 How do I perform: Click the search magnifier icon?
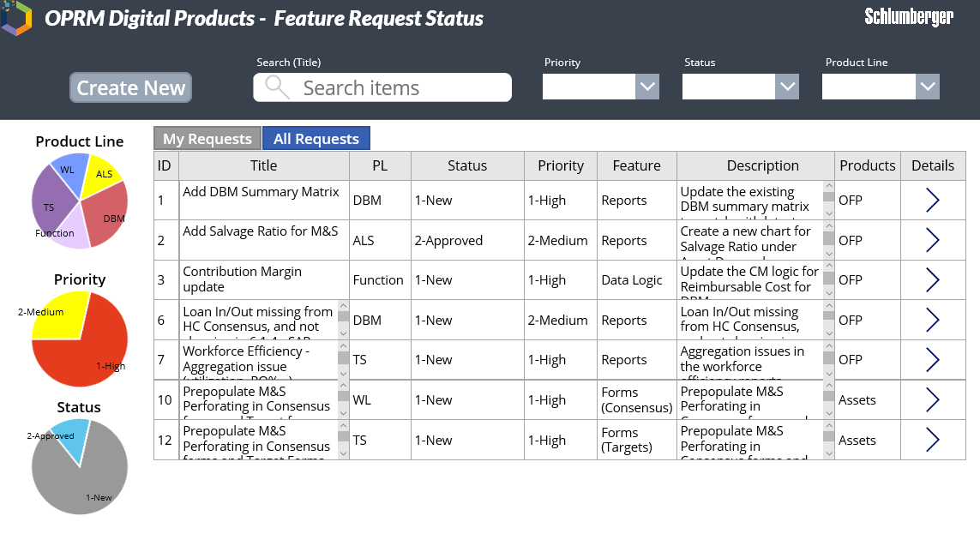[x=277, y=87]
